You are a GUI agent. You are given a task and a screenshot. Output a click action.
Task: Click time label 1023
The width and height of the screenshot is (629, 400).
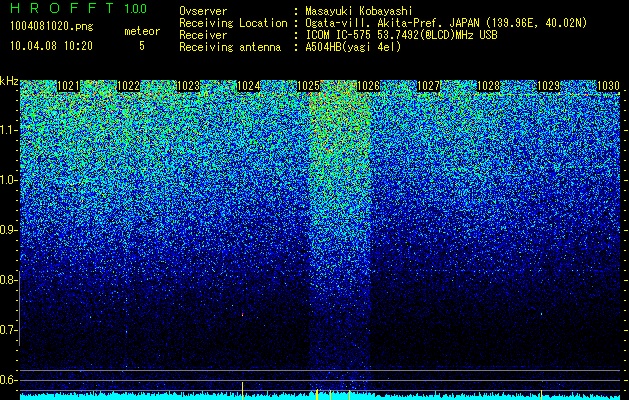(188, 86)
